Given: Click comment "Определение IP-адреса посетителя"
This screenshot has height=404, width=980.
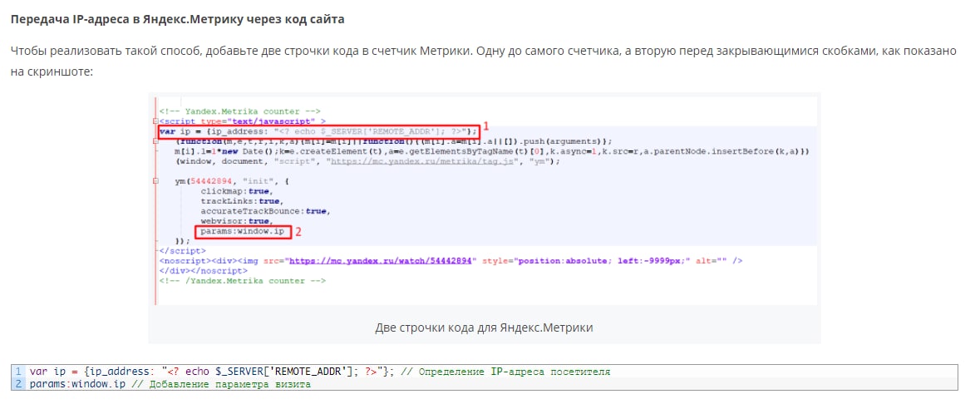Looking at the screenshot, I should (x=505, y=372).
